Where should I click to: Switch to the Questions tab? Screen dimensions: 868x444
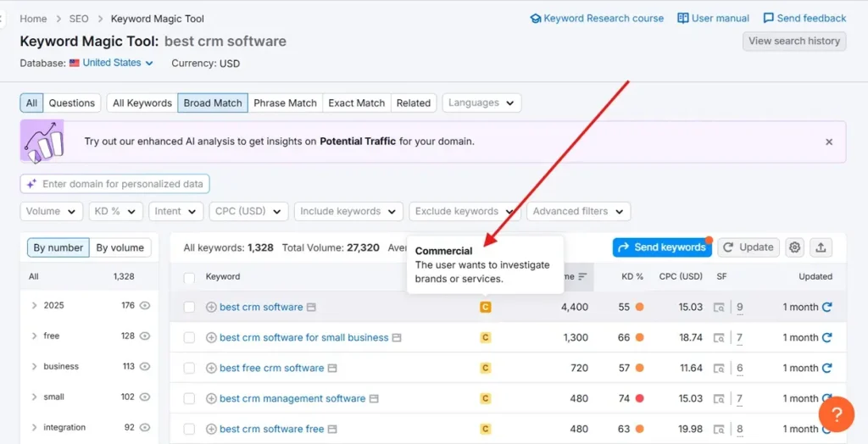click(x=72, y=103)
